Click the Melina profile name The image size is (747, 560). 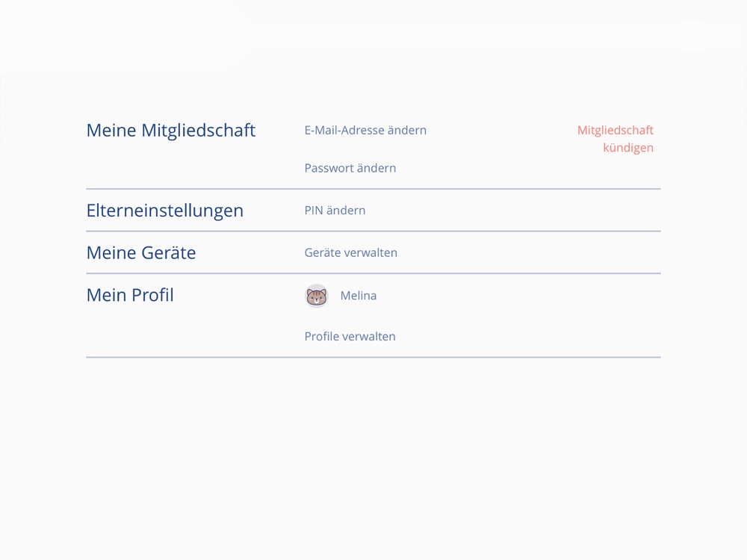pyautogui.click(x=359, y=296)
